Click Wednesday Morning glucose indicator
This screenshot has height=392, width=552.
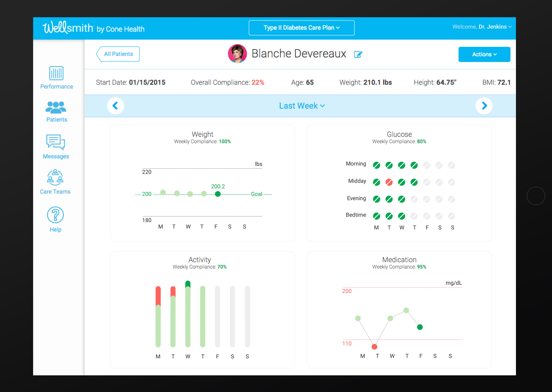[402, 165]
